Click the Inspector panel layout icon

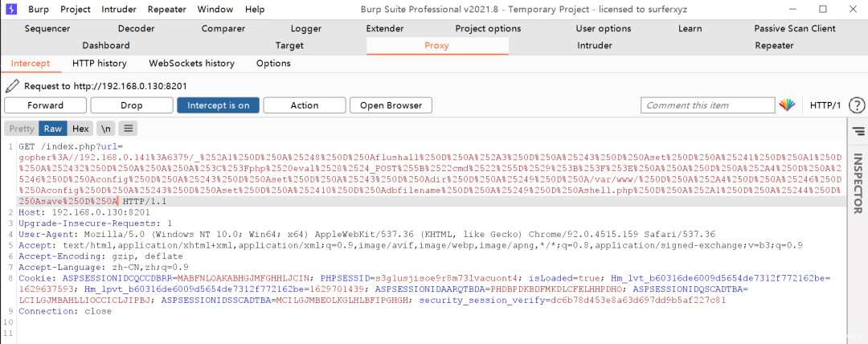pyautogui.click(x=858, y=130)
